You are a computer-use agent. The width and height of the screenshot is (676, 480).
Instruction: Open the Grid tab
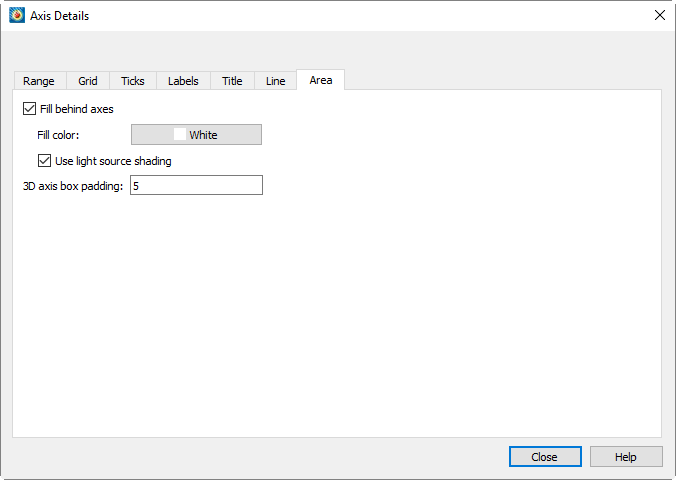click(88, 81)
